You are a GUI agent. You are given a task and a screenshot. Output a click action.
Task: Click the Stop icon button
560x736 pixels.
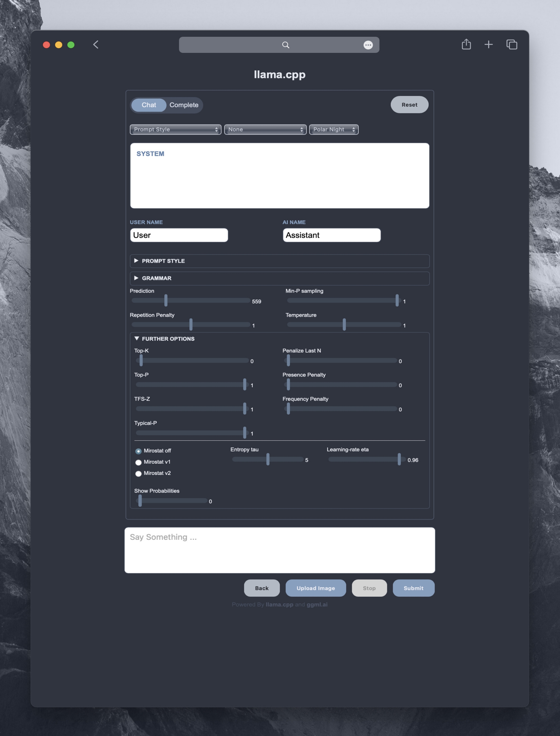tap(369, 588)
